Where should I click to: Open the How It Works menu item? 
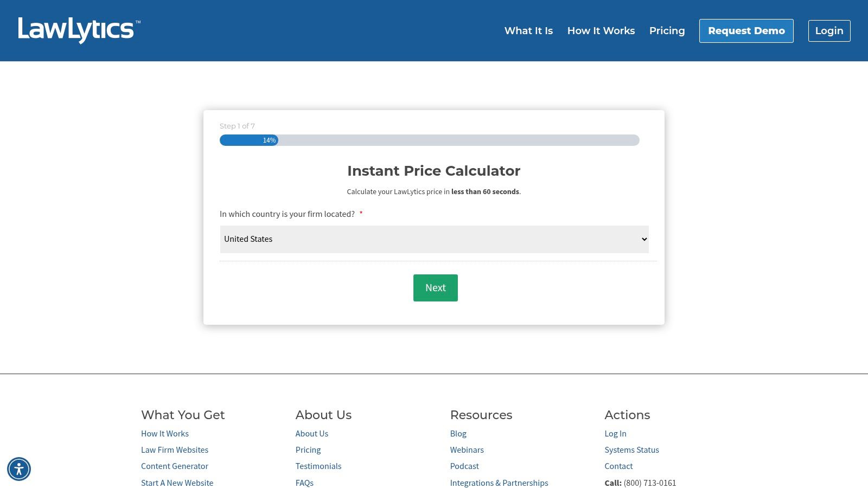(601, 31)
